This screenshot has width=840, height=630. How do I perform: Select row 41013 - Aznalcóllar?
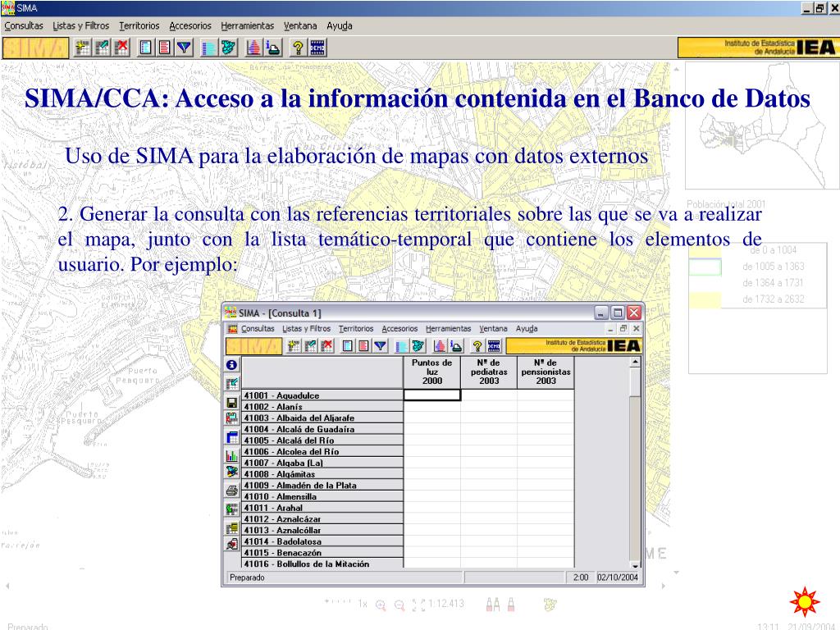tap(322, 531)
